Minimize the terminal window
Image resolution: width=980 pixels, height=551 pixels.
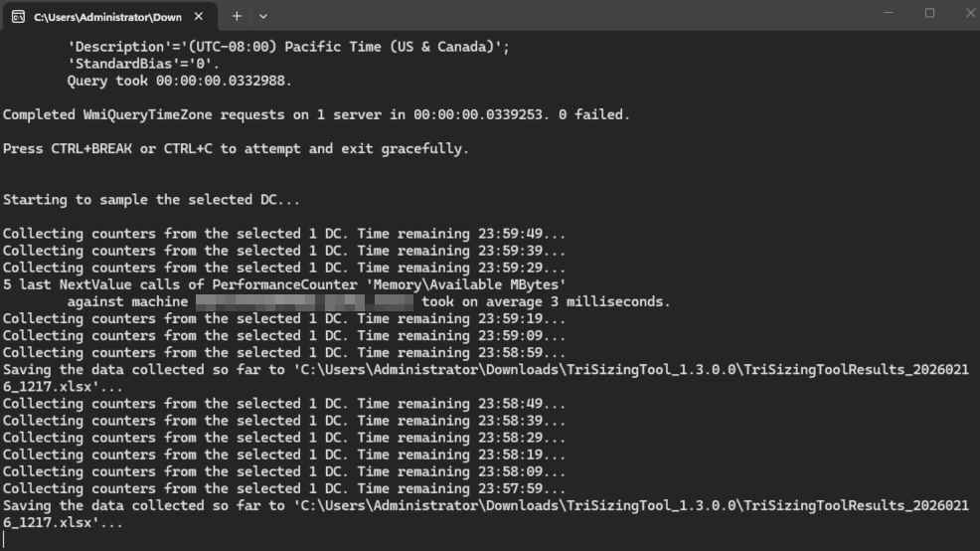(886, 14)
